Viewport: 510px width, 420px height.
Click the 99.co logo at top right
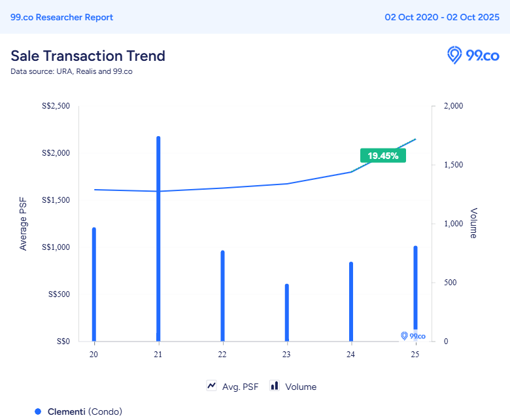click(473, 56)
